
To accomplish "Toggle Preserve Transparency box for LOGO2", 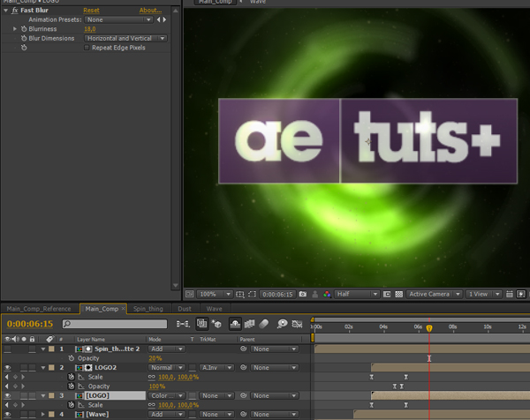I will [x=192, y=367].
